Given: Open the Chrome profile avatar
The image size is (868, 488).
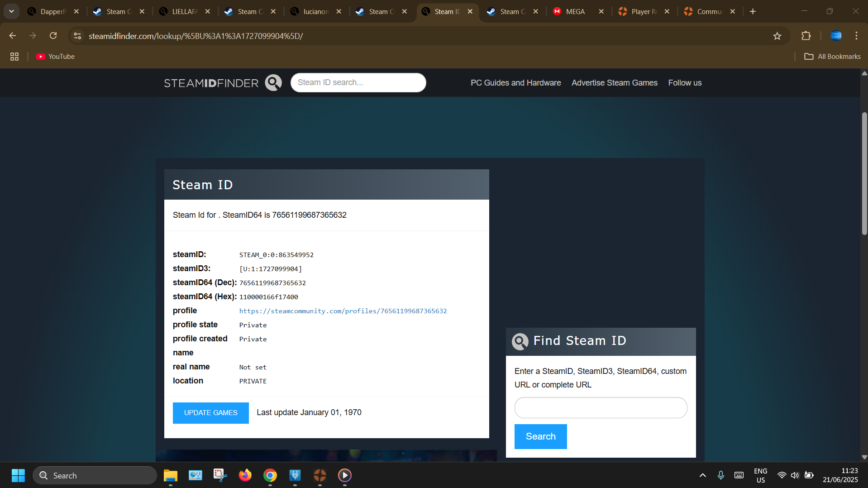Looking at the screenshot, I should [836, 36].
